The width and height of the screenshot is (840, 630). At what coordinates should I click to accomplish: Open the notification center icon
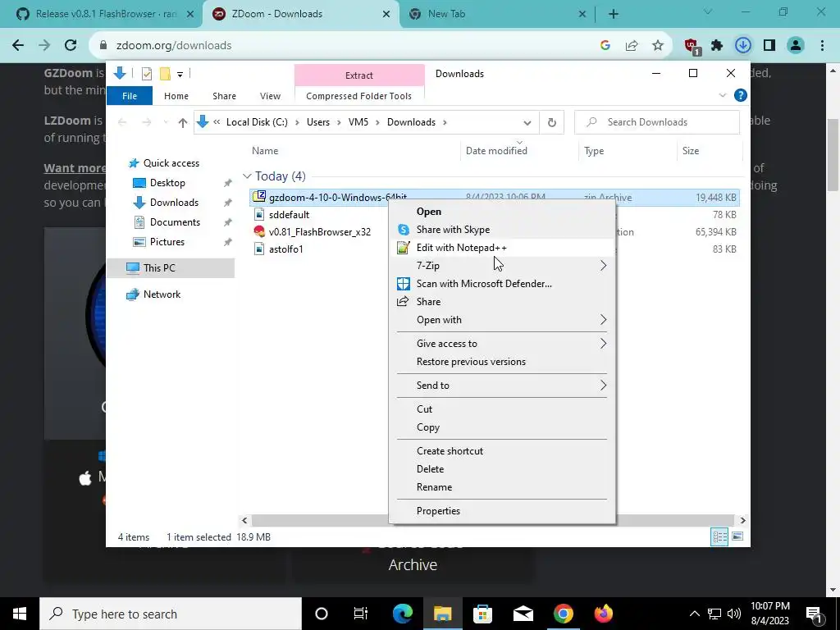[x=814, y=614]
